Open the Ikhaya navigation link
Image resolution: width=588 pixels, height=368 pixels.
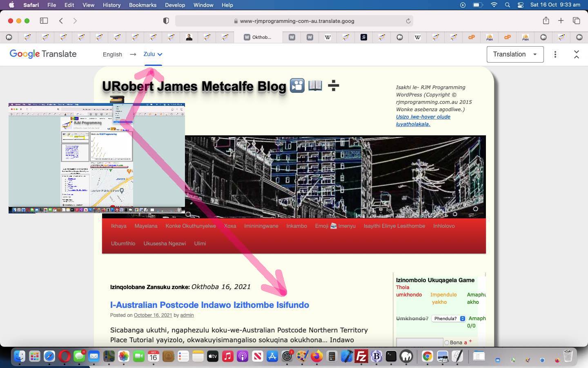point(119,226)
